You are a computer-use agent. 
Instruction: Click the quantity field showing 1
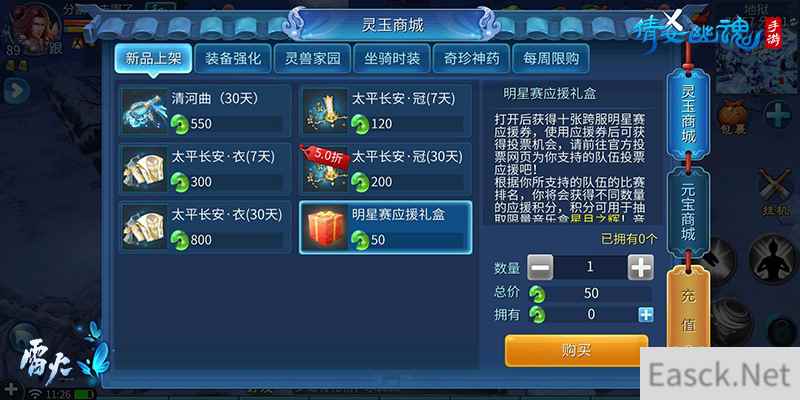pos(590,267)
